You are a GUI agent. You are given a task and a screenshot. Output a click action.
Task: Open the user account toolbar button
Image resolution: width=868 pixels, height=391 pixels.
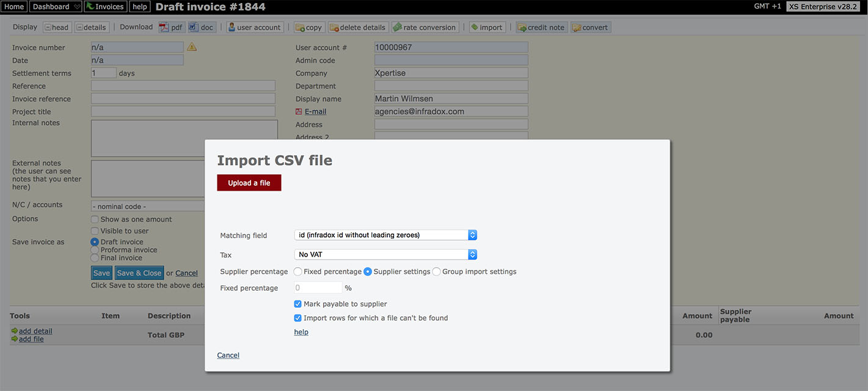coord(255,27)
